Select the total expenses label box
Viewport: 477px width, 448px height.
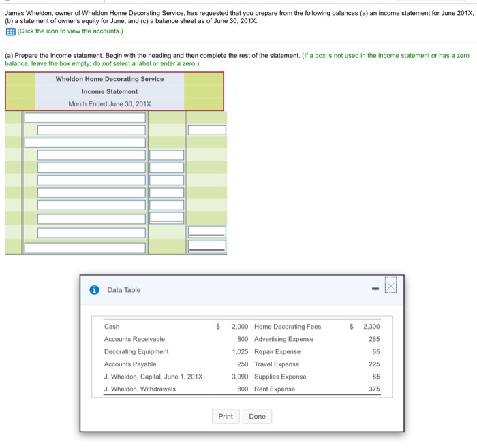91,233
